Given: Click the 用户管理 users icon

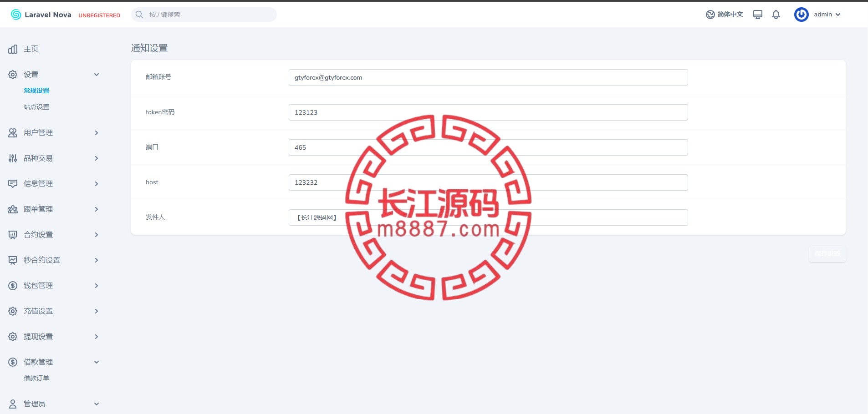Looking at the screenshot, I should pos(13,133).
